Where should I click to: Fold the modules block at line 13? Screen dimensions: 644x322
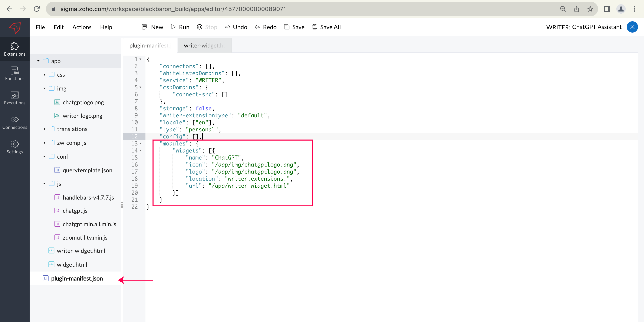coord(141,144)
